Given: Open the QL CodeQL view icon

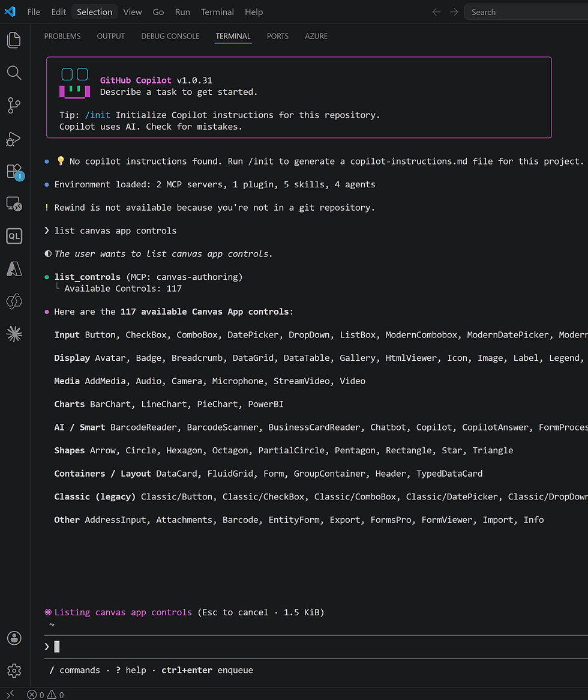Looking at the screenshot, I should click(14, 236).
